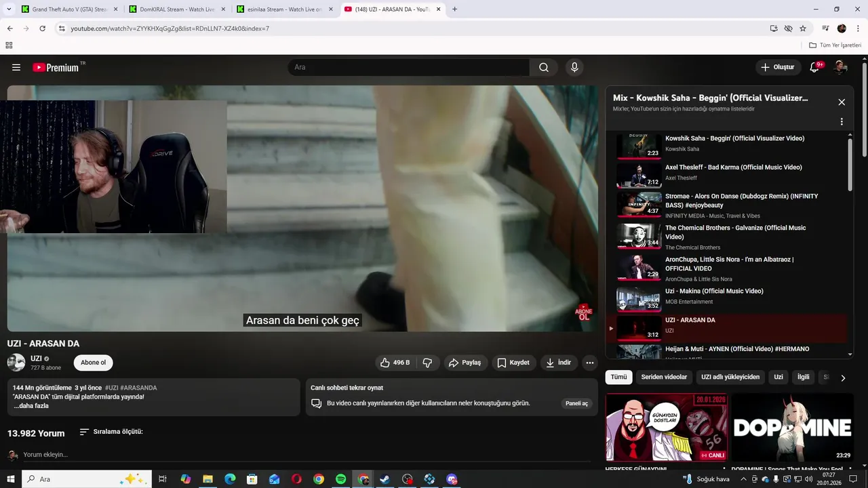The image size is (868, 488).
Task: Click the Oluştur create button
Action: coord(777,67)
